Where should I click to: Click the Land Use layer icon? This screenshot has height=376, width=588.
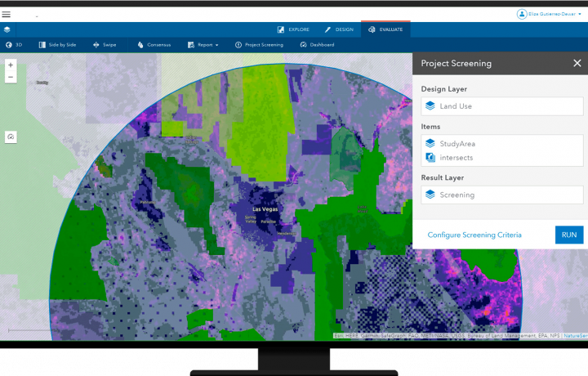pyautogui.click(x=430, y=105)
